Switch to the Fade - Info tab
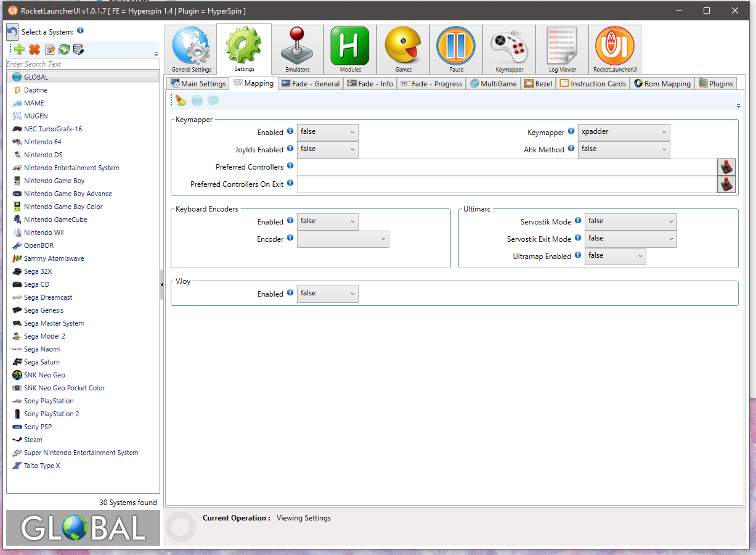 click(370, 84)
